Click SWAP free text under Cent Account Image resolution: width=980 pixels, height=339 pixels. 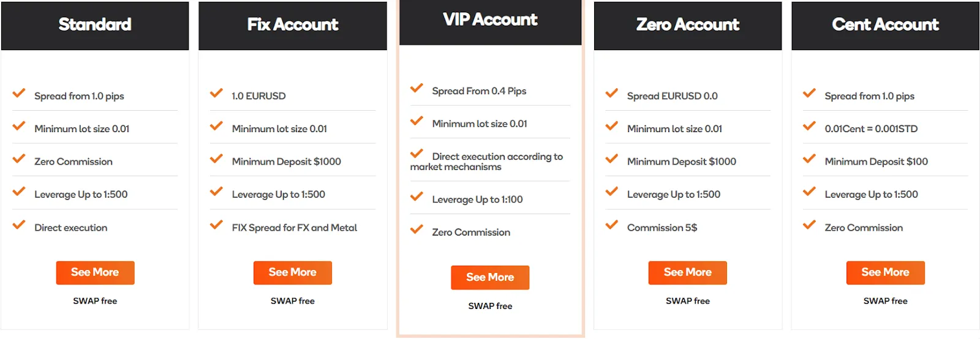pos(886,301)
